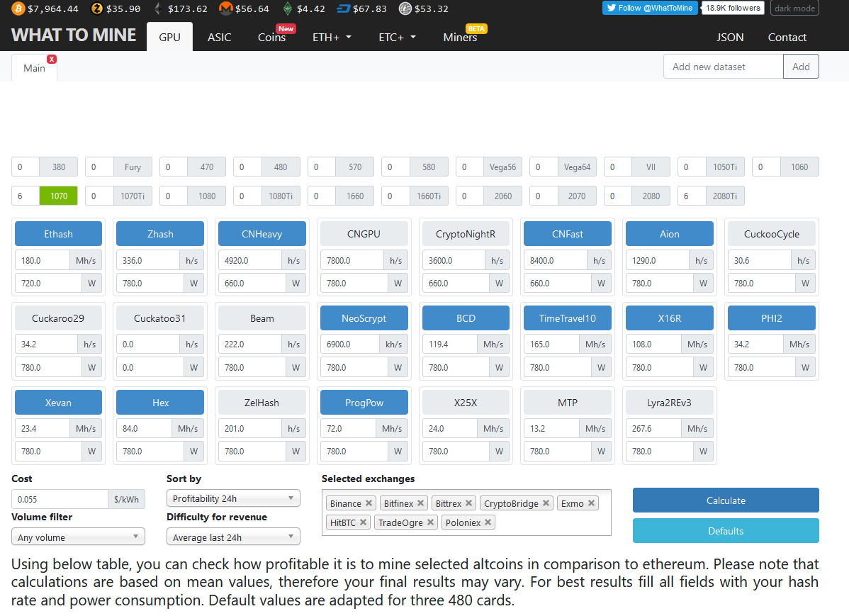Click the Ethereum price icon
This screenshot has height=616, width=849.
coord(158,9)
